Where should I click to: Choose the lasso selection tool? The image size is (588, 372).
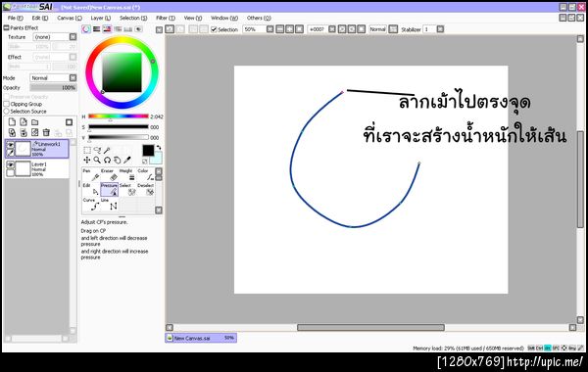(x=97, y=150)
